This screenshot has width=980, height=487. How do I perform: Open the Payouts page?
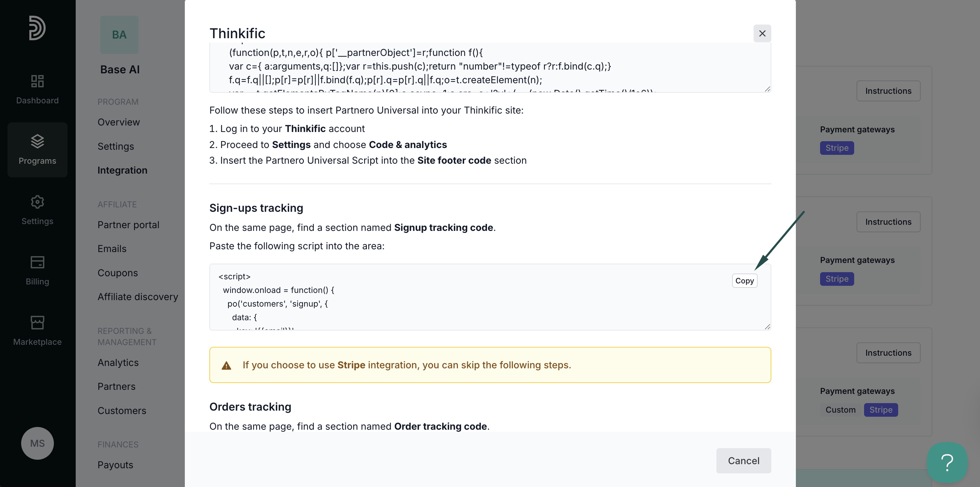115,465
